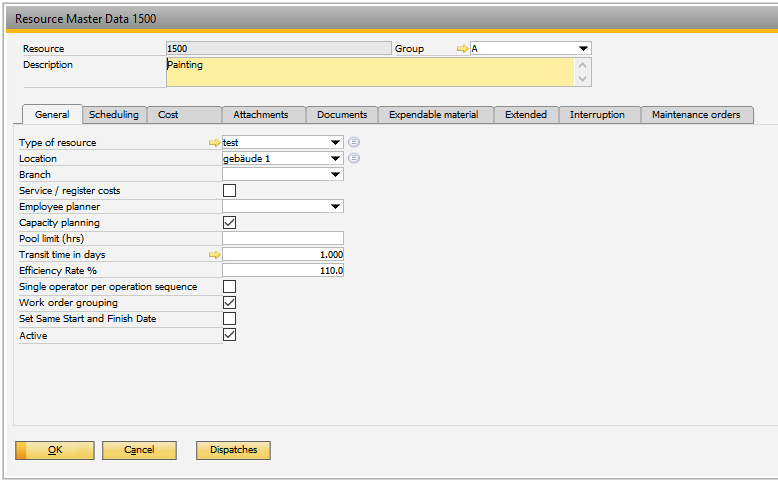Select the Expendable material tab
Screen dimensions: 778x482
pyautogui.click(x=433, y=115)
